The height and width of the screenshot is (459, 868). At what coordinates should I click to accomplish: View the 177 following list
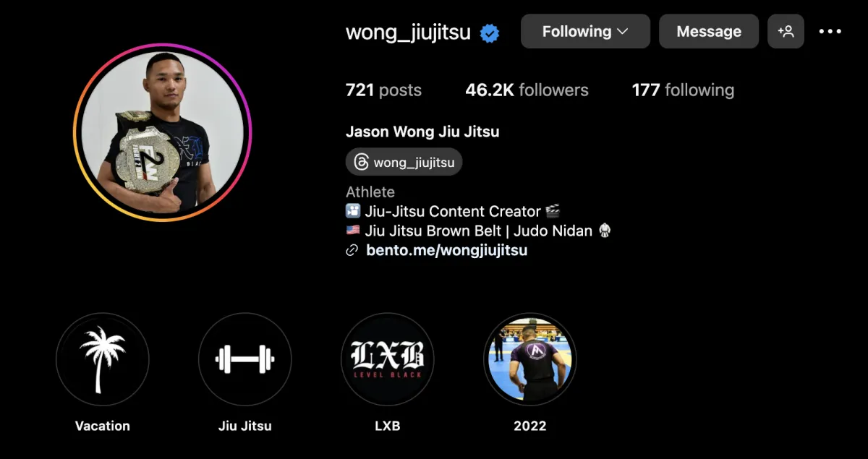coord(683,90)
